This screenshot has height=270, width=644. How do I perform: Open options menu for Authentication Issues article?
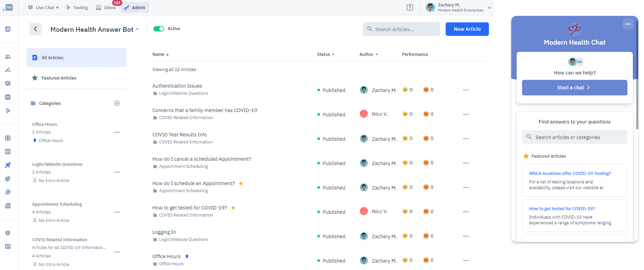[466, 90]
